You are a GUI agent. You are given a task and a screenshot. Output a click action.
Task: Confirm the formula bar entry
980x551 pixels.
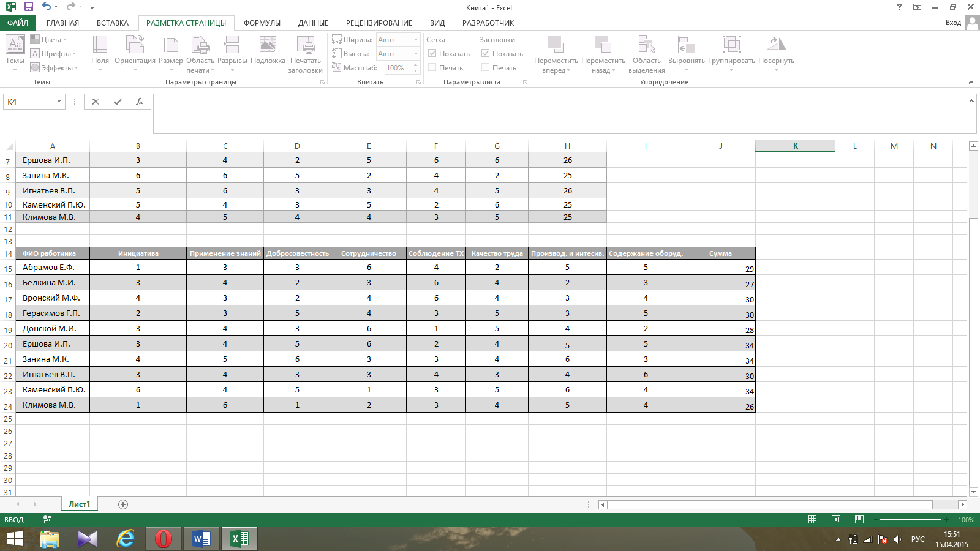pos(118,102)
